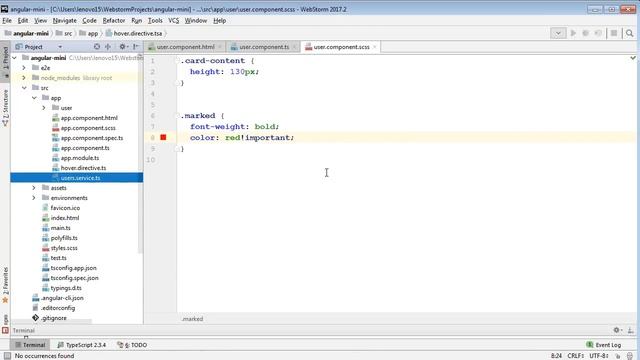
Task: Open Search Everywhere magnifier icon
Action: point(629,33)
